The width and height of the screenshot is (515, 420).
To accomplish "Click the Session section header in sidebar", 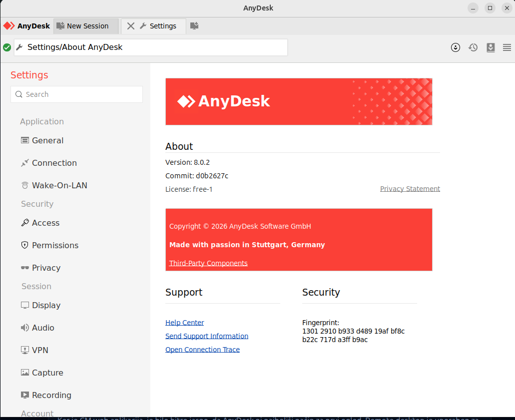I will (x=36, y=286).
